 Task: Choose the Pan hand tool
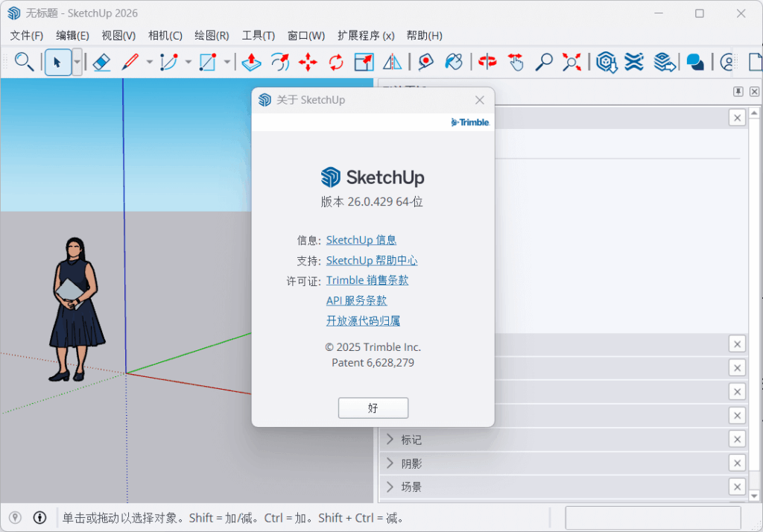[x=514, y=63]
